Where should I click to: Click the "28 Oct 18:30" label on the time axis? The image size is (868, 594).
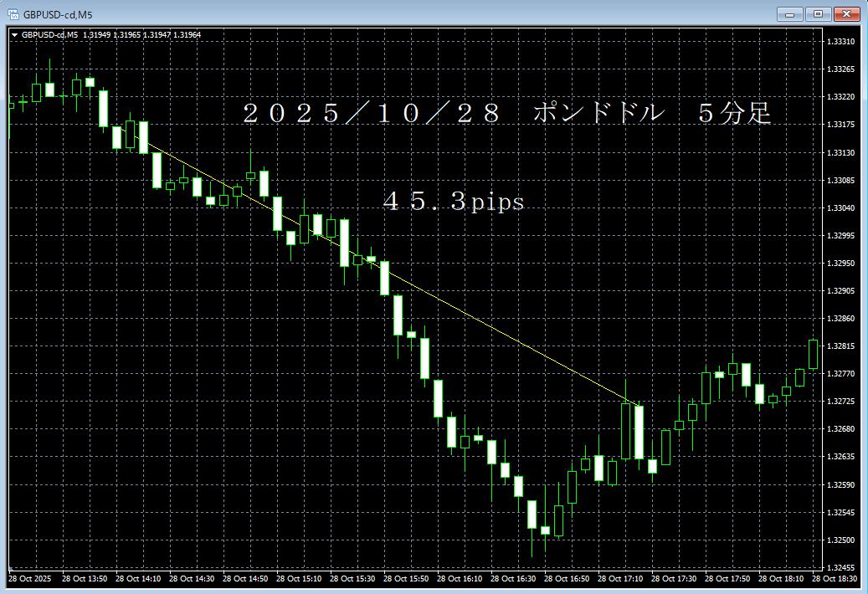pos(836,578)
